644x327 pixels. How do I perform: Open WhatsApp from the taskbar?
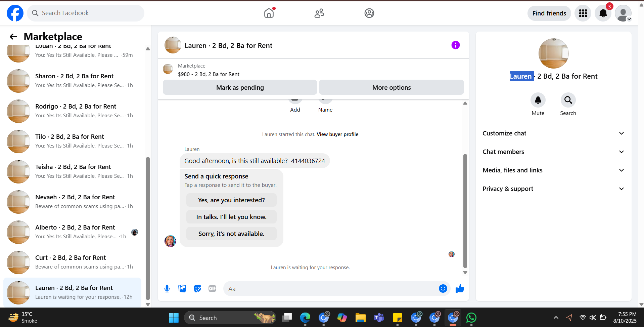[471, 318]
